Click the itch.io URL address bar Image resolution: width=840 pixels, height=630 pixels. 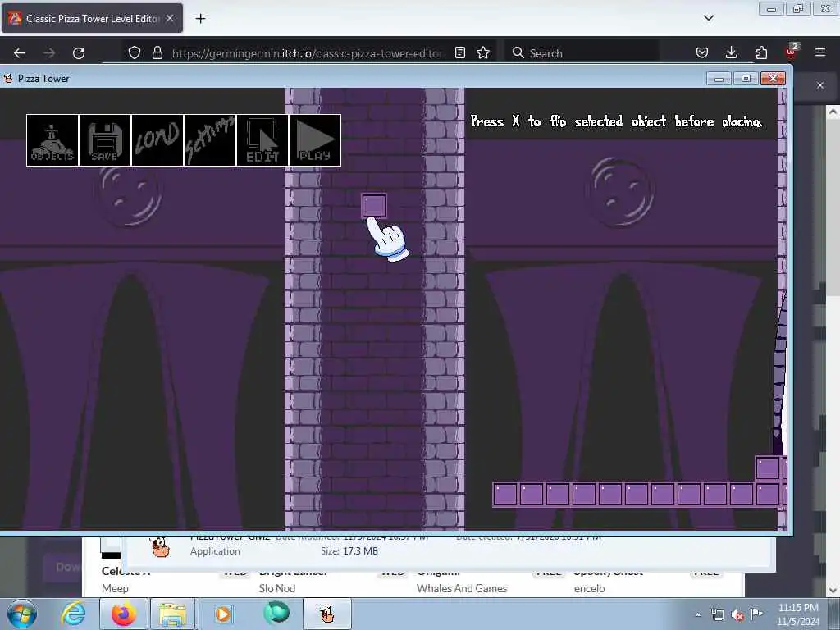coord(307,53)
